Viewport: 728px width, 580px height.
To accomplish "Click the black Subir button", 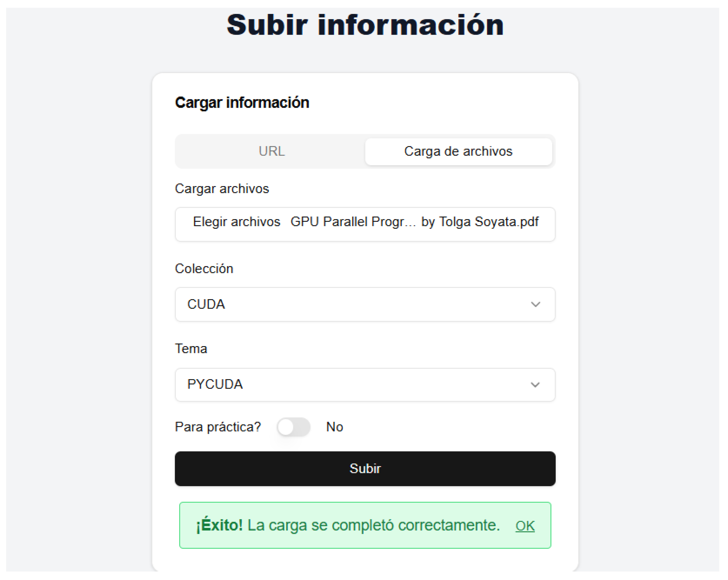I will tap(365, 468).
